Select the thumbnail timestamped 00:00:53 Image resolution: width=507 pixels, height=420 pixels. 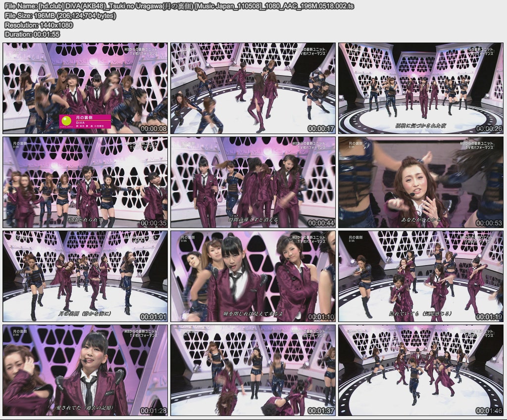tap(421, 182)
